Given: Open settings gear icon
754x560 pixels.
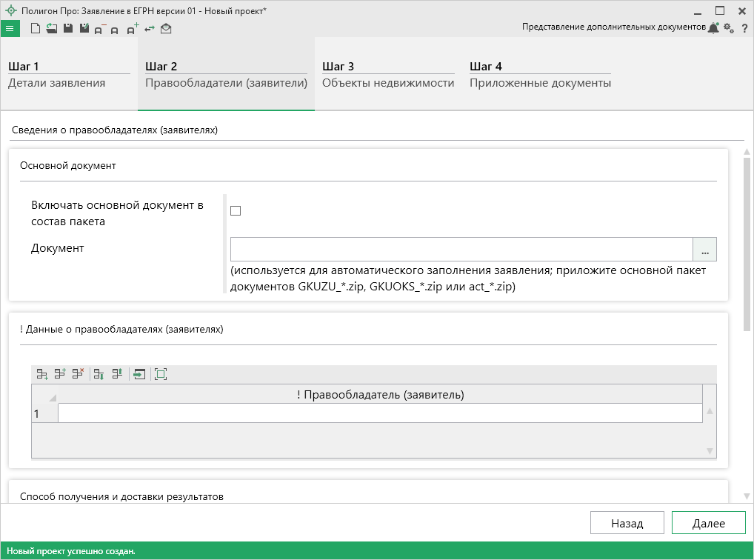Looking at the screenshot, I should pyautogui.click(x=729, y=28).
